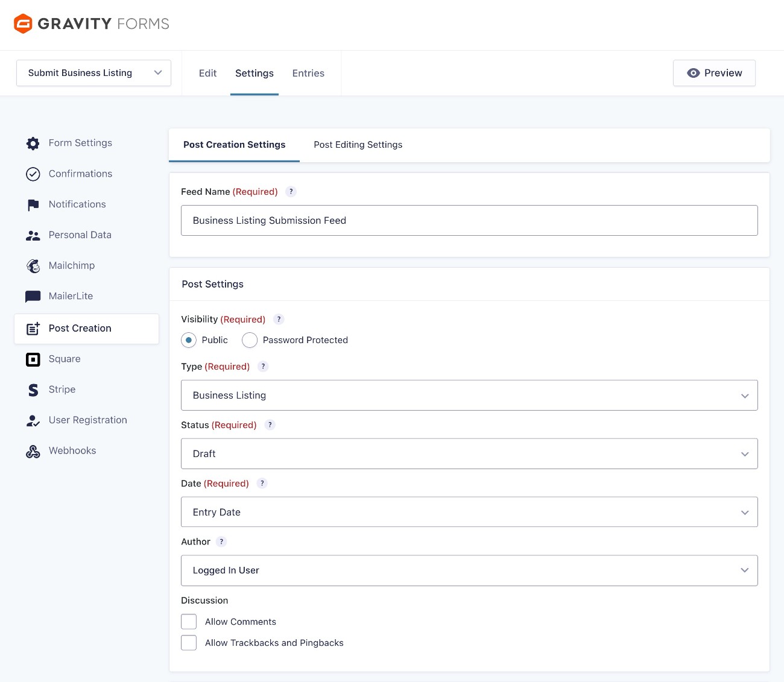
Task: Check Allow Trackbacks and Pingbacks
Action: (189, 642)
